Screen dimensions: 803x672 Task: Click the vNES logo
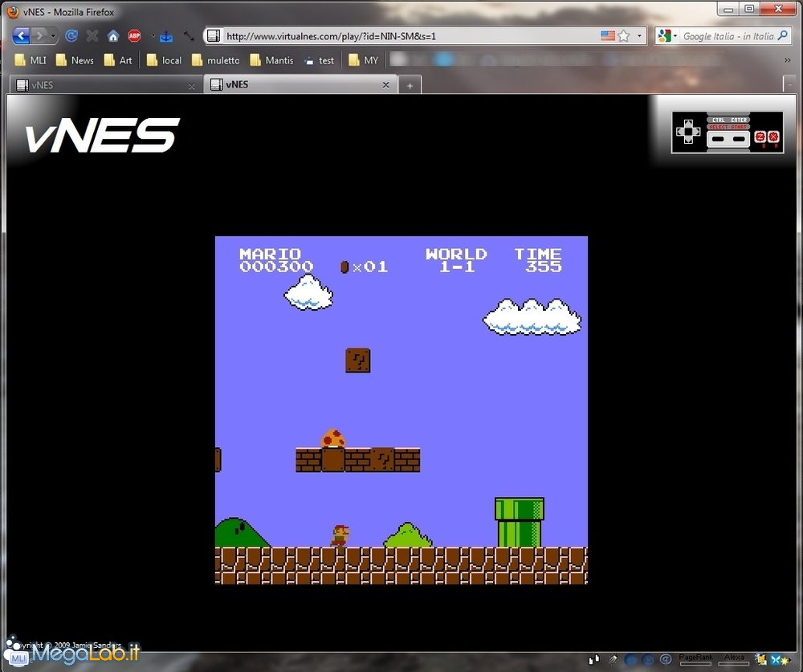(103, 135)
